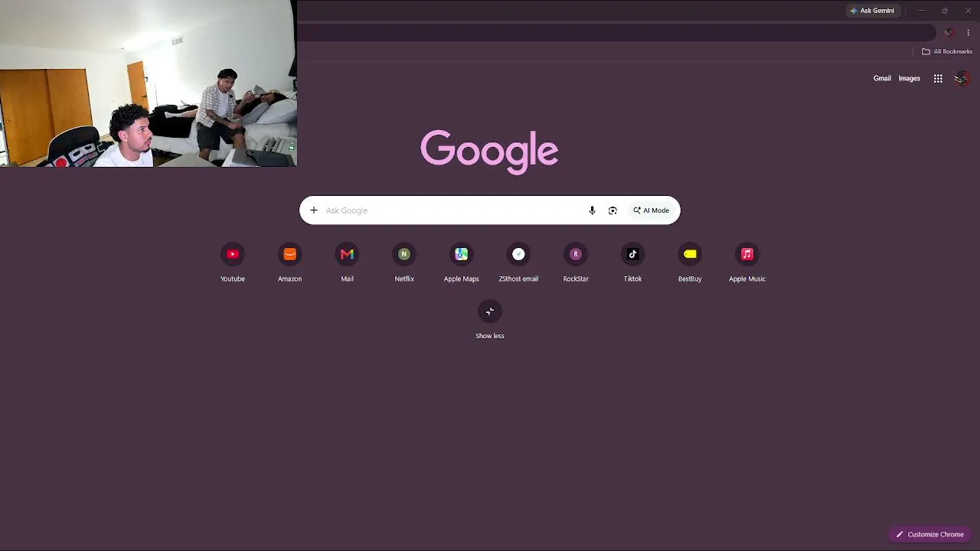980x551 pixels.
Task: Open the Youtube shortcut
Action: (233, 262)
